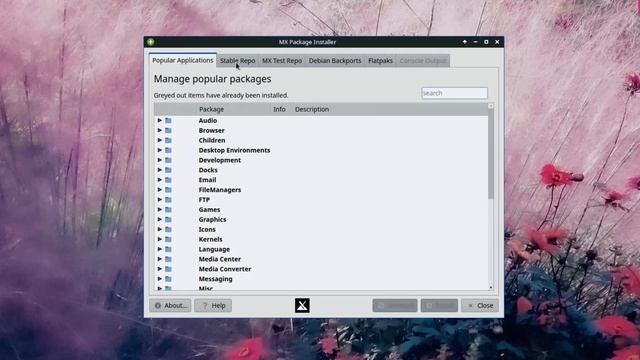Click the MX logo at window bottom
The width and height of the screenshot is (640, 360).
[x=302, y=305]
